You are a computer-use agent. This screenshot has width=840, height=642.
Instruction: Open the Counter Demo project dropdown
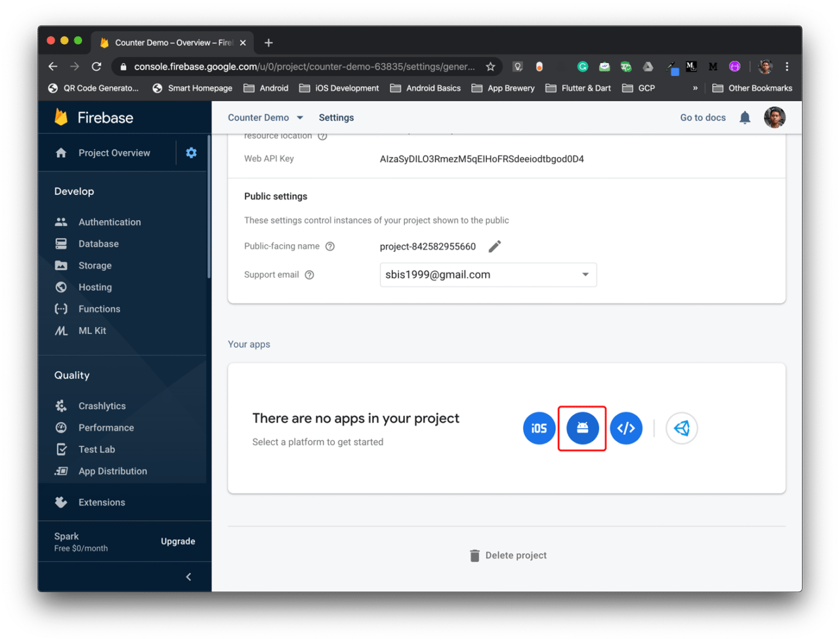265,118
